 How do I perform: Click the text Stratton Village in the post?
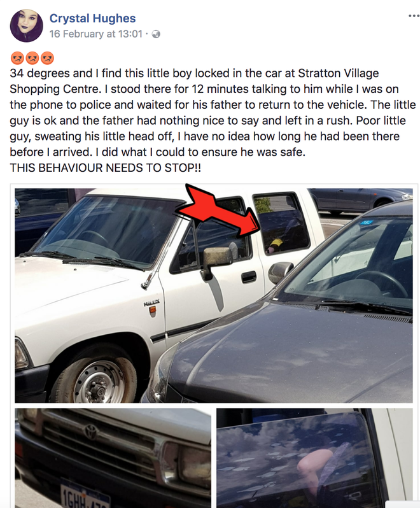click(339, 73)
